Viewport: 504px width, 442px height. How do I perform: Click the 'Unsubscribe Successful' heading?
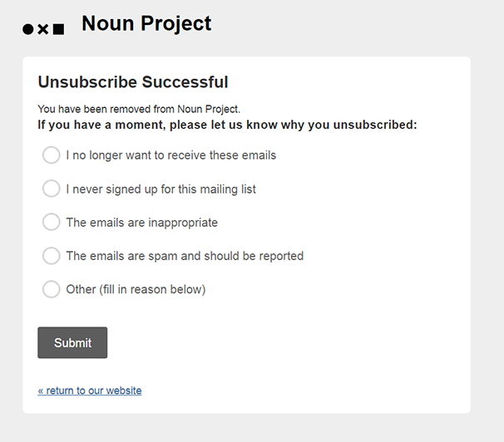click(x=133, y=82)
